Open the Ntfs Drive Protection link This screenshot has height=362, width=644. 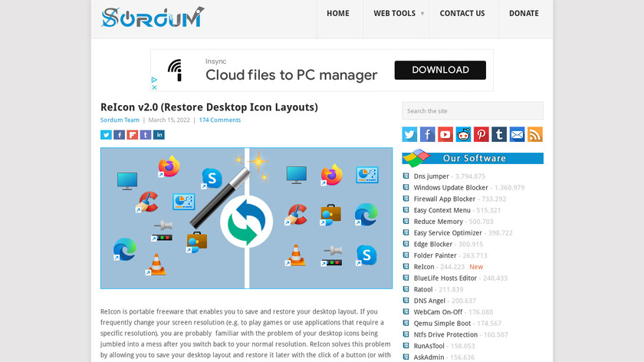pyautogui.click(x=445, y=334)
